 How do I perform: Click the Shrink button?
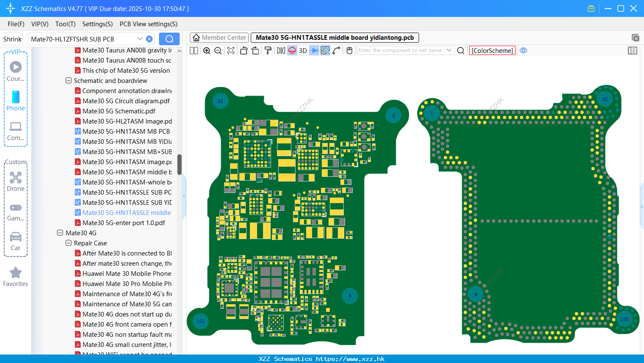point(13,39)
